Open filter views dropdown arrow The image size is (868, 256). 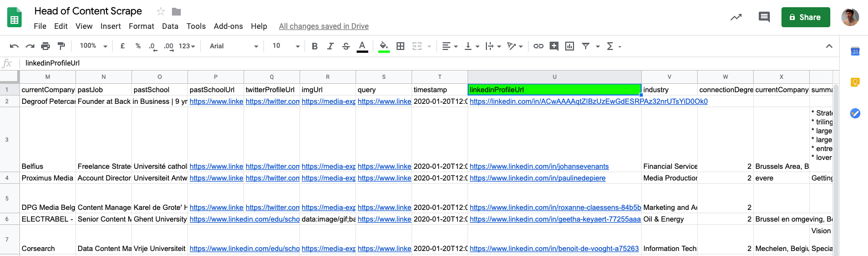pos(598,46)
